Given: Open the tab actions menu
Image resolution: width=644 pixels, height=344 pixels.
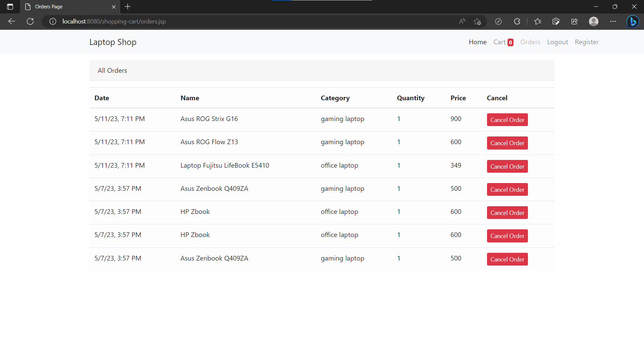Looking at the screenshot, I should pos(10,7).
